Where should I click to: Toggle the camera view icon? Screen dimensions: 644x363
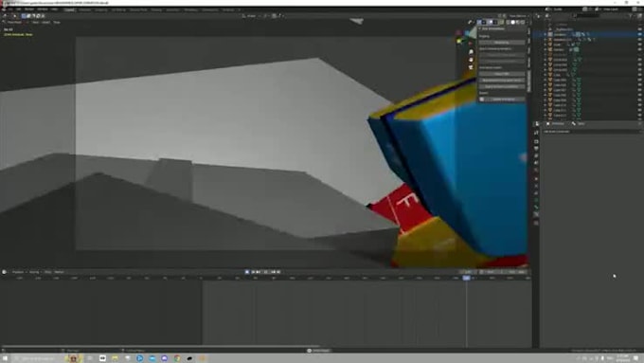(471, 67)
